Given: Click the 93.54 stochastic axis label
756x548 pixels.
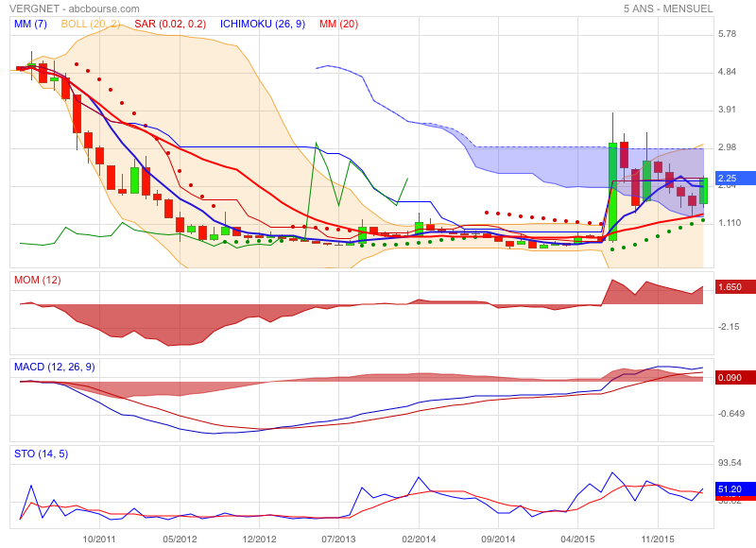Looking at the screenshot, I should (x=730, y=463).
